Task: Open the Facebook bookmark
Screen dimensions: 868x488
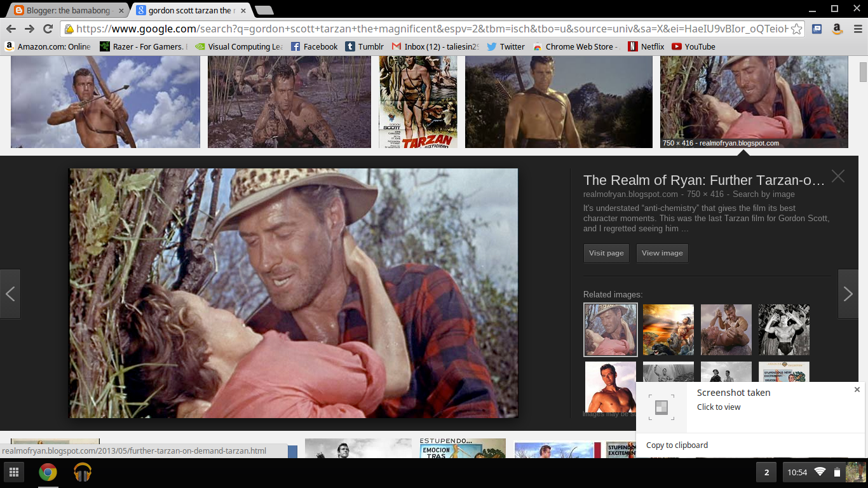Action: (315, 46)
